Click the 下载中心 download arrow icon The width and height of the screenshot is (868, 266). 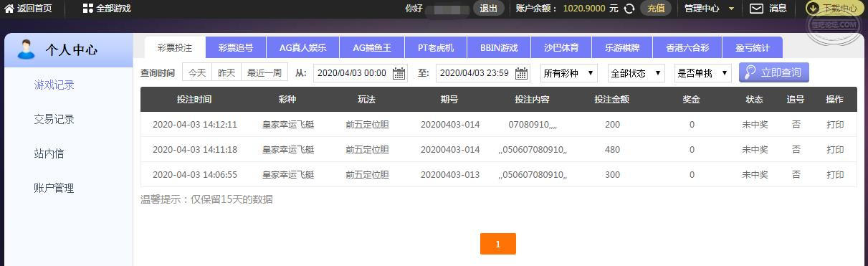click(x=814, y=9)
